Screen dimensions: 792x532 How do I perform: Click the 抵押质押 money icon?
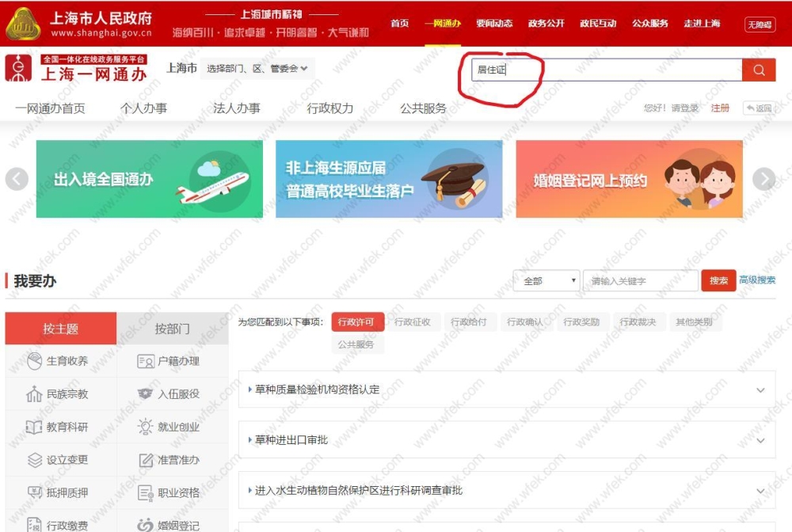(x=34, y=492)
